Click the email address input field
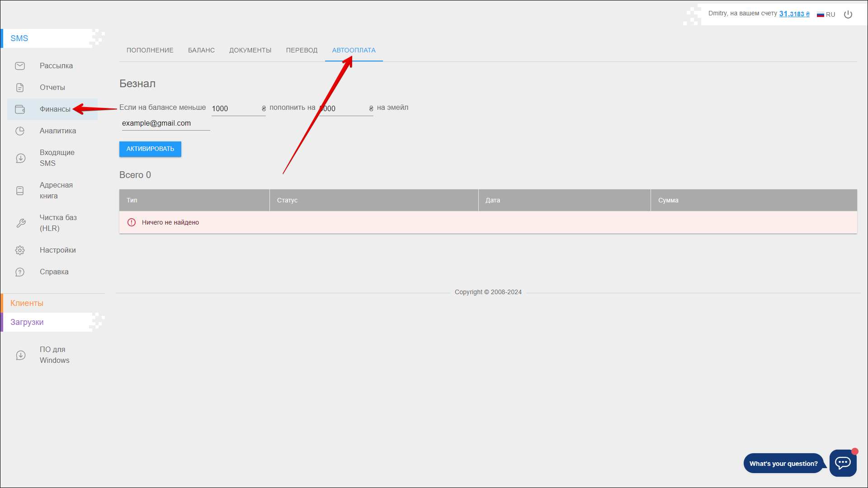 [x=165, y=123]
